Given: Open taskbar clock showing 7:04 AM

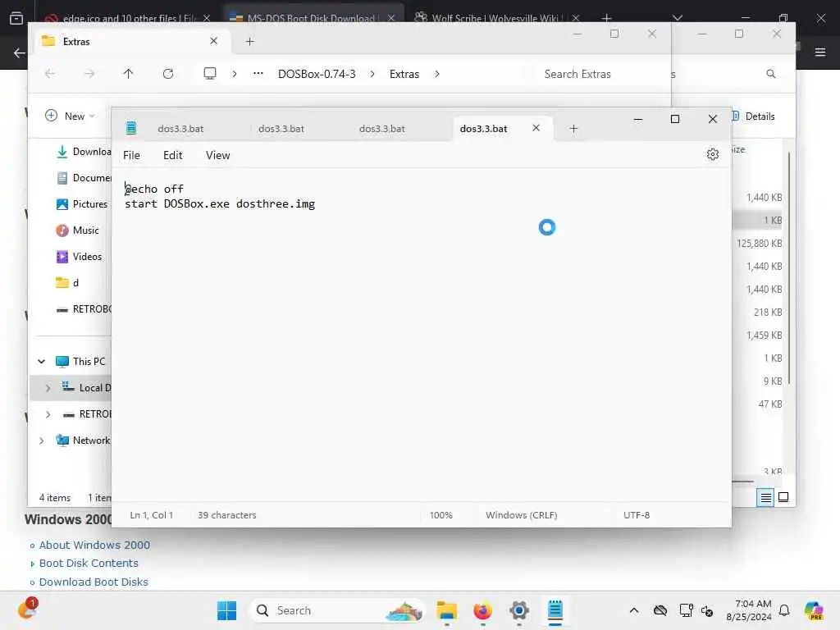Looking at the screenshot, I should [748, 610].
